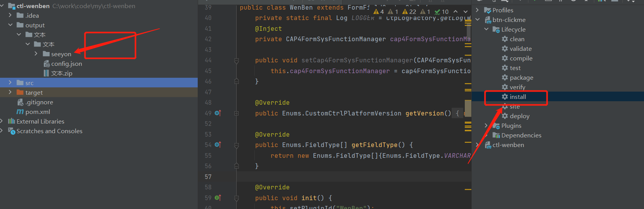Expand the target folder
This screenshot has width=644, height=209.
(x=10, y=92)
